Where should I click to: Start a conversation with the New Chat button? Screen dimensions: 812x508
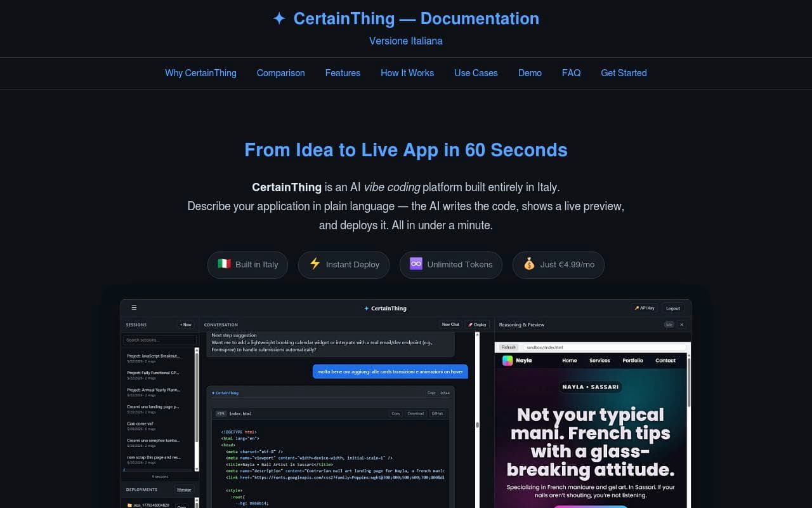[450, 324]
